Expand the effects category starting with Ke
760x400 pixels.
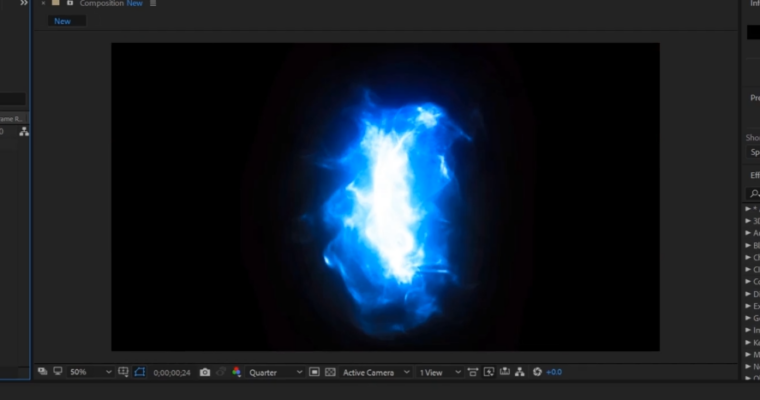(748, 342)
